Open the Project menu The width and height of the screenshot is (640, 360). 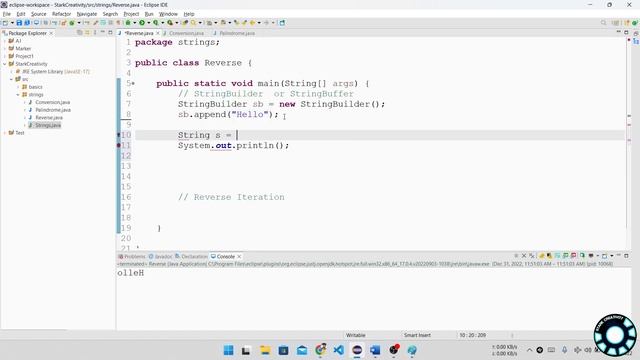pyautogui.click(x=131, y=14)
